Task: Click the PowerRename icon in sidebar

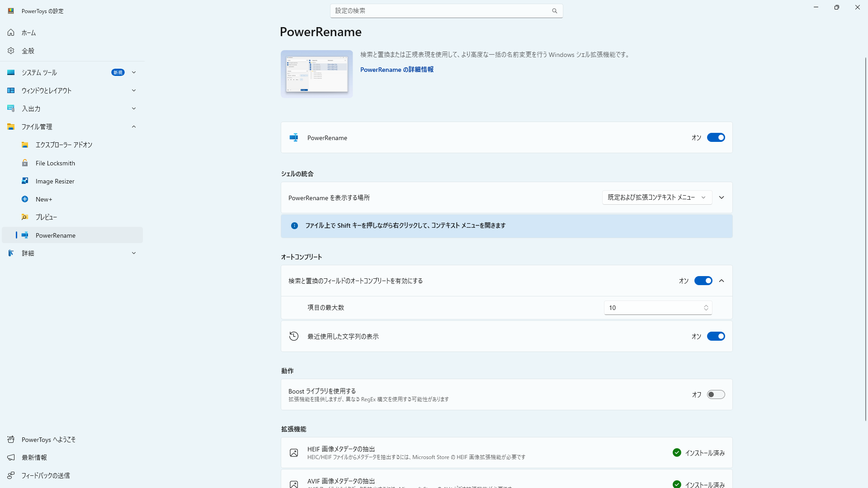Action: (25, 235)
